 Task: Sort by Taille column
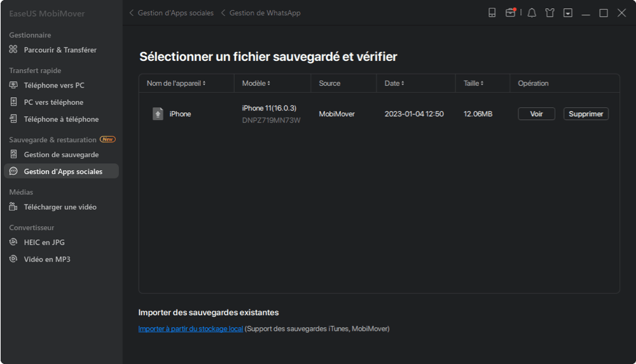473,83
